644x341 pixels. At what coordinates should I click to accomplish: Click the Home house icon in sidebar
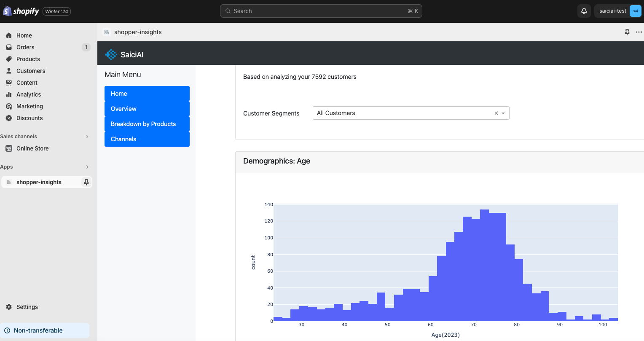coord(9,35)
